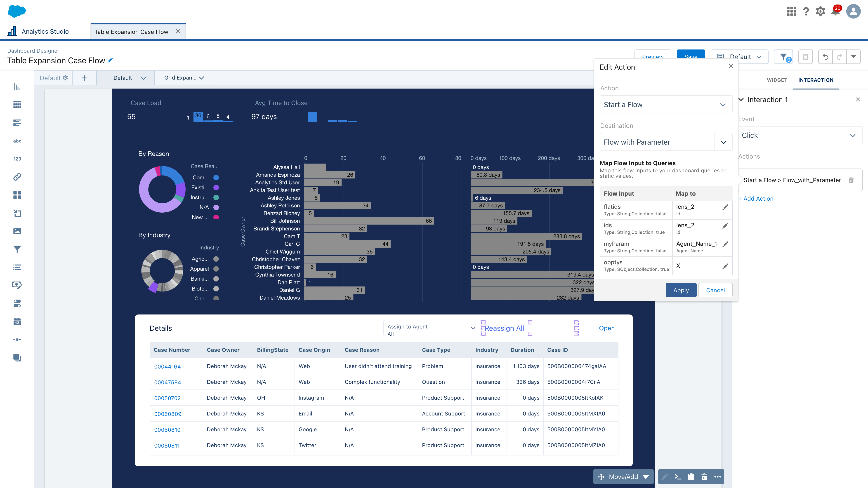The width and height of the screenshot is (868, 488).
Task: Delete the Start a Flow action
Action: [x=851, y=180]
